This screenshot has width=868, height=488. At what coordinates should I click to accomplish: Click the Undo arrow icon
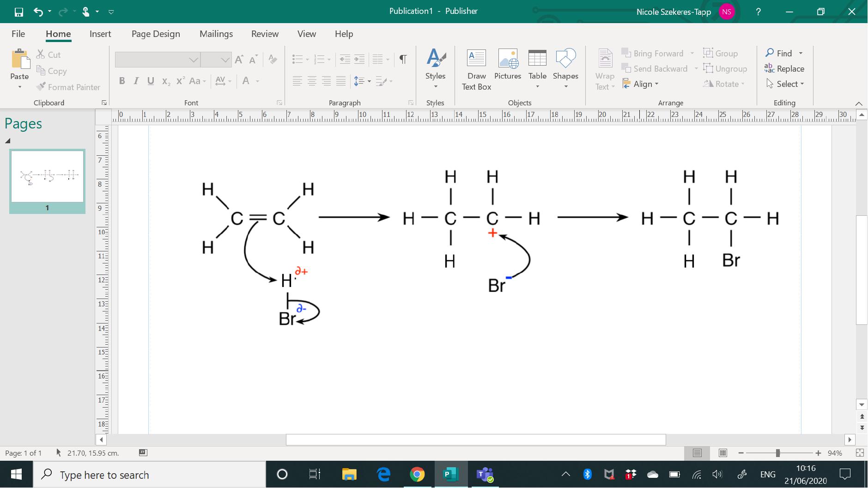click(x=38, y=12)
